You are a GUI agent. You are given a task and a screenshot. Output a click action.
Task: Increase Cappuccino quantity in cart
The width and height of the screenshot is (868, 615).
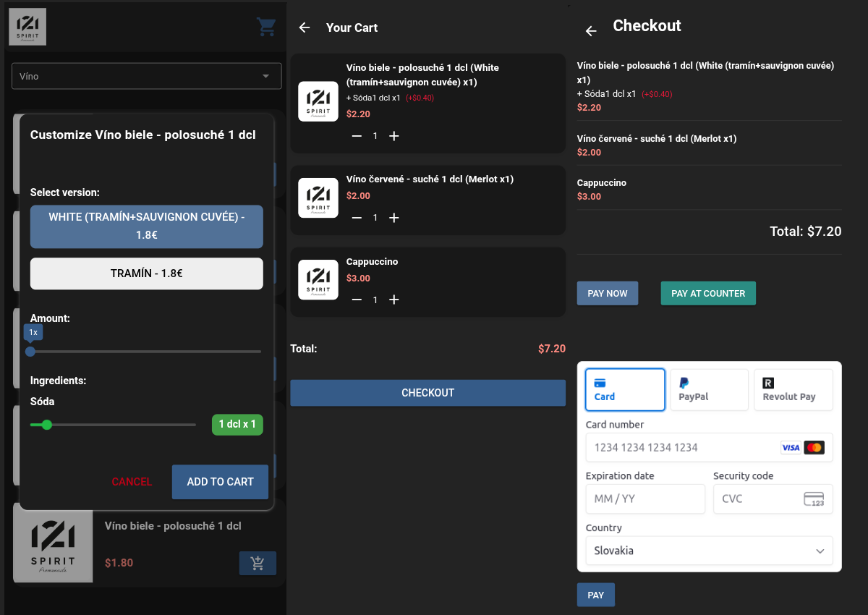click(394, 300)
